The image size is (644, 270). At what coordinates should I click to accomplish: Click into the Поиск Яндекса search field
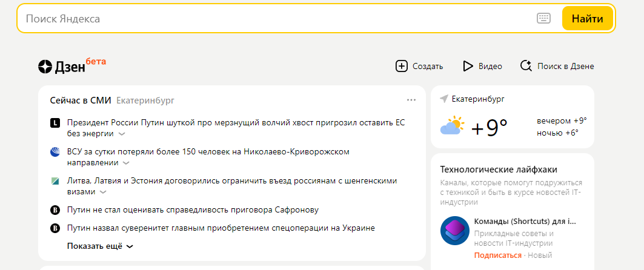click(273, 19)
